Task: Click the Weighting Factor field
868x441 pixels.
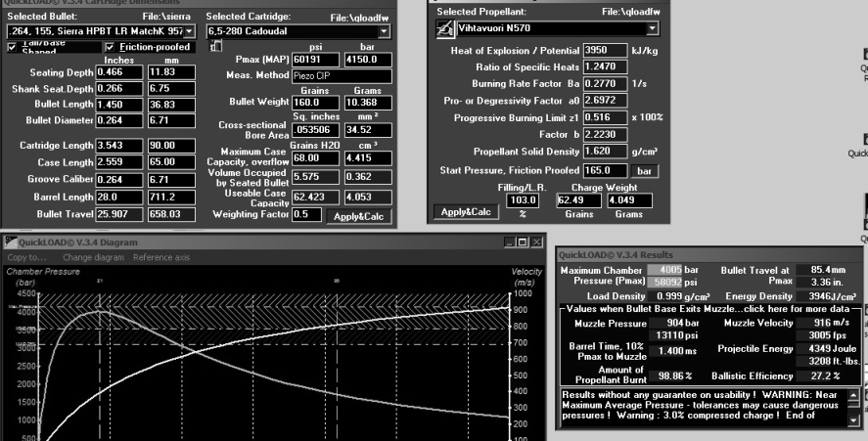Action: 306,214
